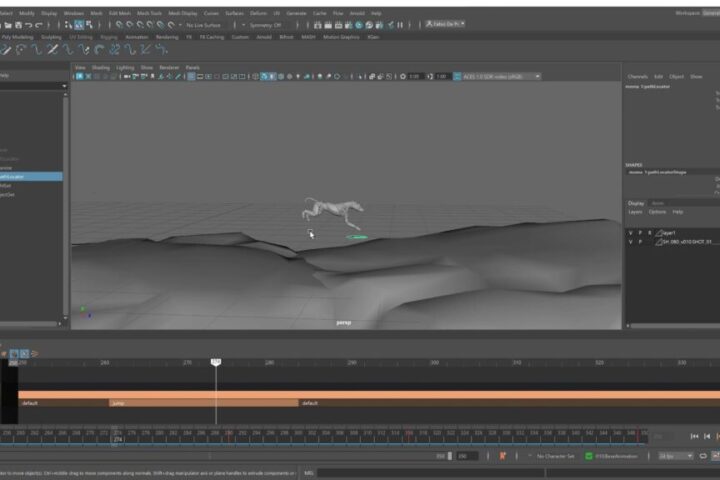The width and height of the screenshot is (720, 480).
Task: Click the viewport Exposure icon
Action: coord(403,76)
